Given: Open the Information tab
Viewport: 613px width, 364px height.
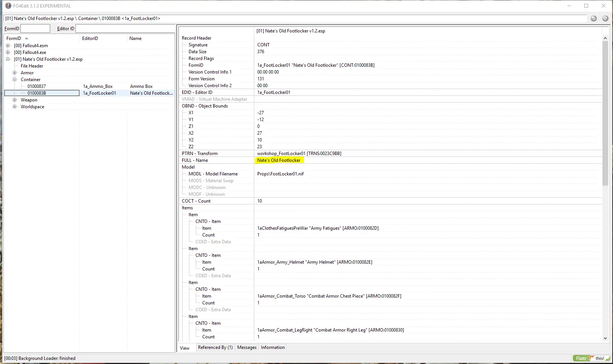Looking at the screenshot, I should [x=273, y=347].
